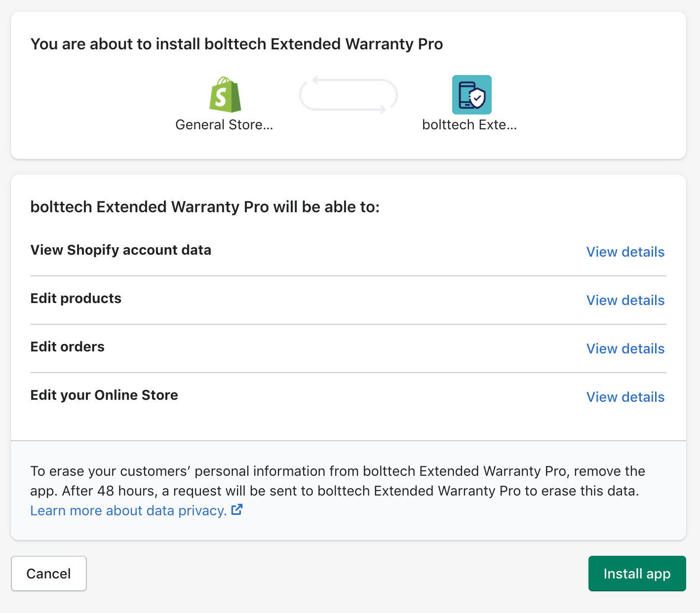Image resolution: width=700 pixels, height=613 pixels.
Task: Click the View Shopify account data heading
Action: click(121, 250)
